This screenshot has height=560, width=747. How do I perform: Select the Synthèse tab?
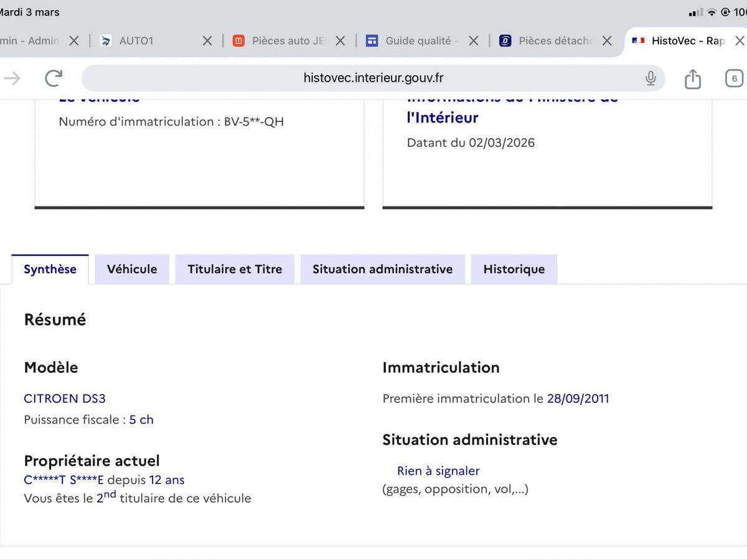point(50,269)
